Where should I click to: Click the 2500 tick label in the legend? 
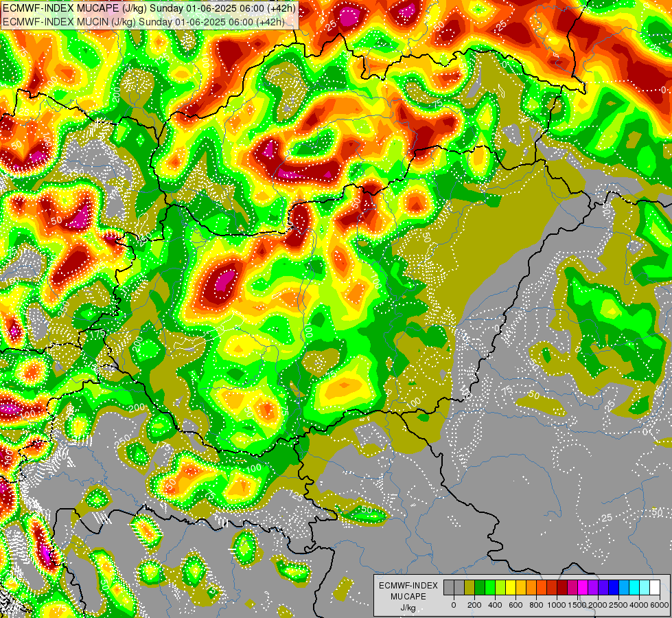[619, 605]
